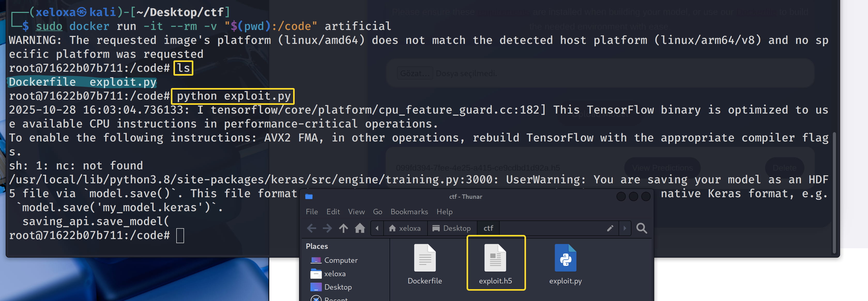Select the Dockerfile document icon
Screen dimensions: 868x301
[x=424, y=258]
